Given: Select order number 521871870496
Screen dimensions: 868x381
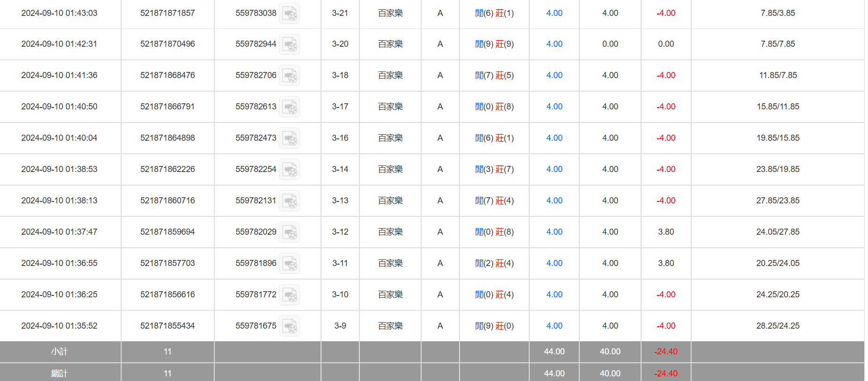Looking at the screenshot, I should pyautogui.click(x=168, y=44).
